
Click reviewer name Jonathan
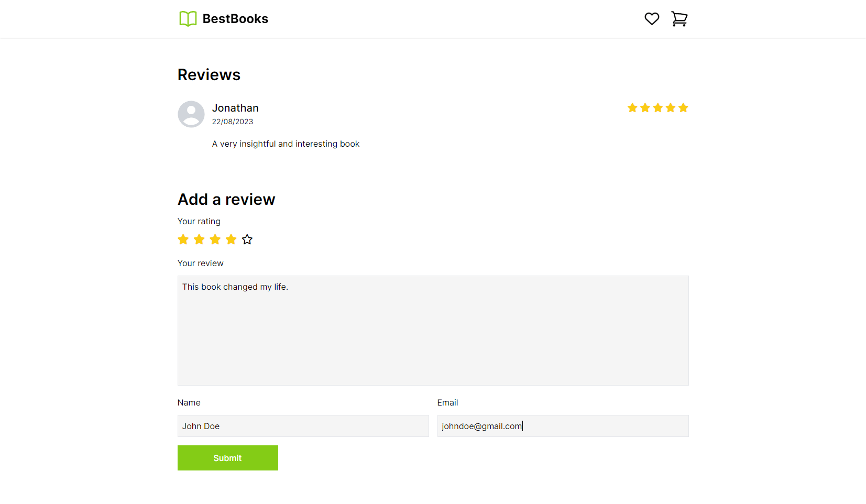pyautogui.click(x=235, y=108)
